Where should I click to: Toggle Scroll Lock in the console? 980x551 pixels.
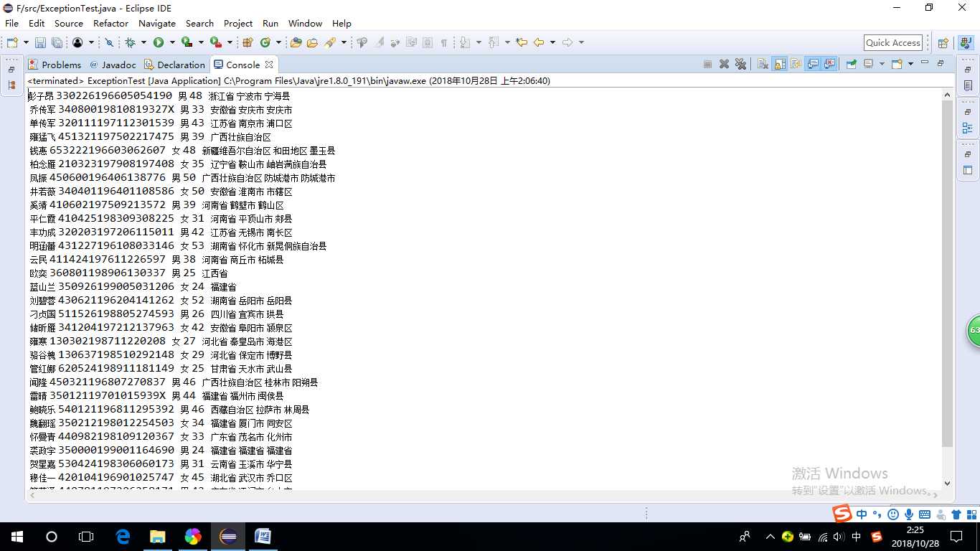click(x=780, y=64)
